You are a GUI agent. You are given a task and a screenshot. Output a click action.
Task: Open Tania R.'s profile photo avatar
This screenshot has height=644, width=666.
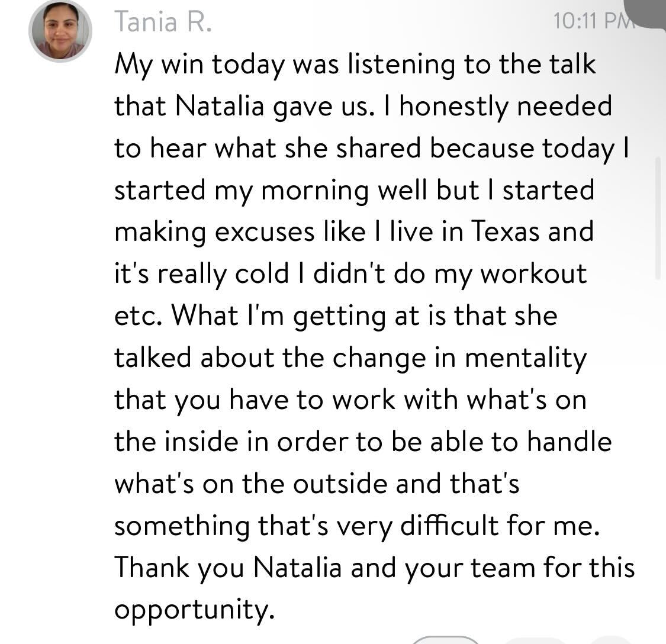click(x=60, y=30)
